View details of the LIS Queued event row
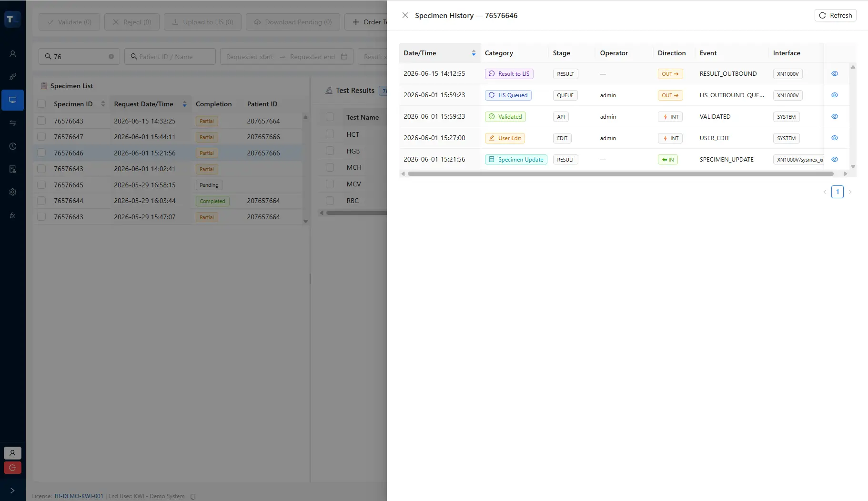This screenshot has height=501, width=868. coord(834,95)
